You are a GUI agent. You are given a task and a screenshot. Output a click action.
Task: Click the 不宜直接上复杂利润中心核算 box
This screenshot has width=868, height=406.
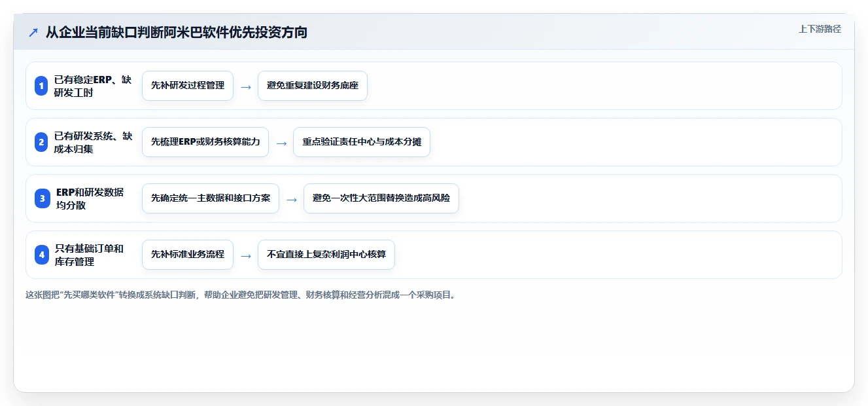click(x=326, y=255)
